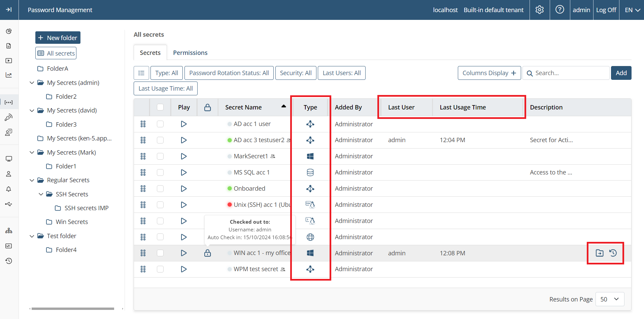Image resolution: width=644 pixels, height=319 pixels.
Task: Click the settings gear icon in header
Action: point(540,10)
